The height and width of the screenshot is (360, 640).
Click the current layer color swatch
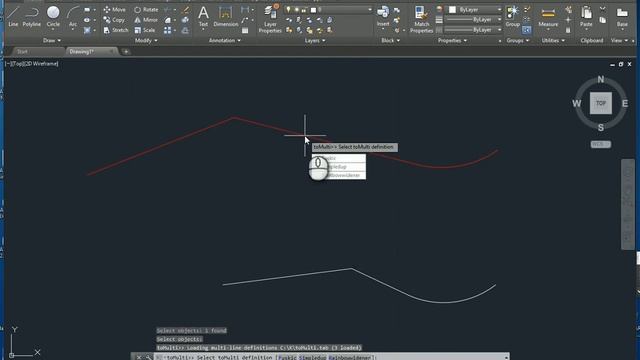(x=313, y=10)
